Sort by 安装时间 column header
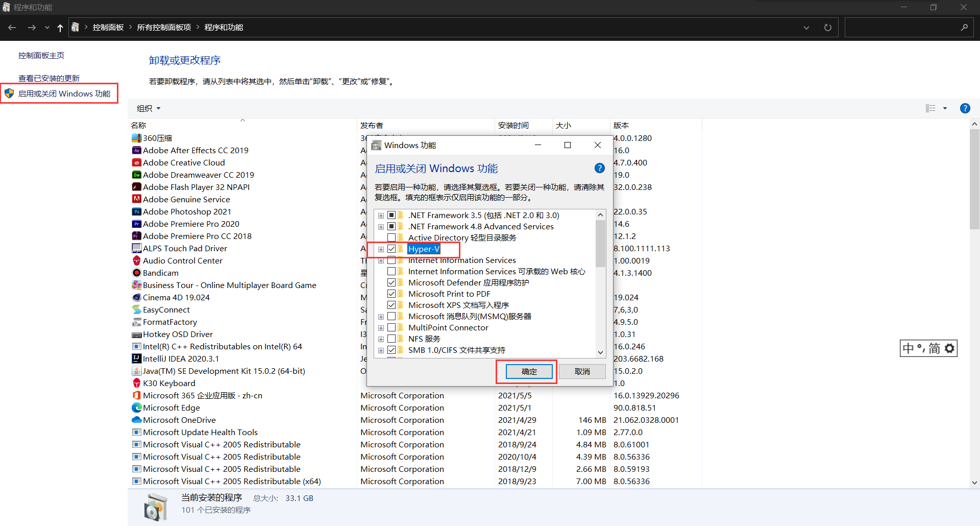980x526 pixels. pos(513,125)
